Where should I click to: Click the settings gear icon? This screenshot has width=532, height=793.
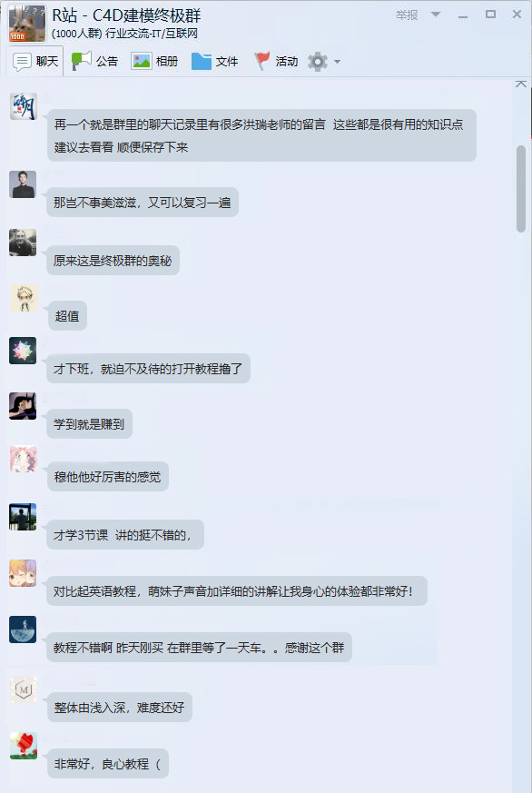click(318, 62)
